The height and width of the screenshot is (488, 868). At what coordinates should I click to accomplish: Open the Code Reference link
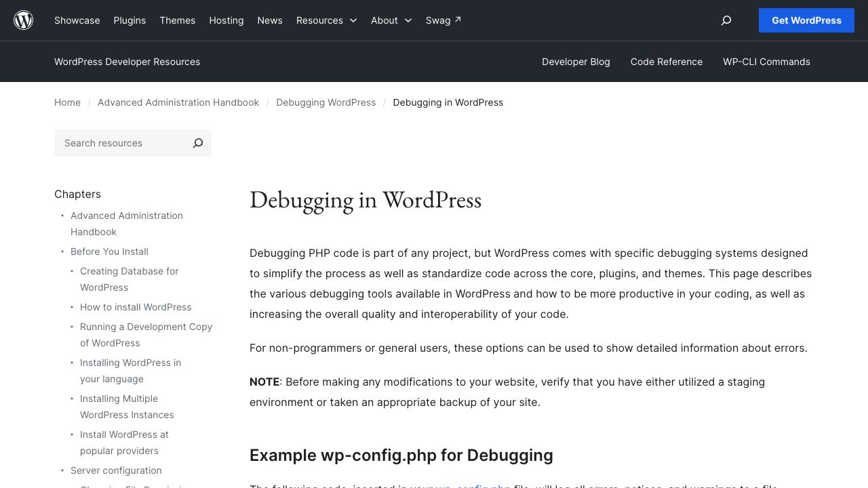pyautogui.click(x=667, y=62)
